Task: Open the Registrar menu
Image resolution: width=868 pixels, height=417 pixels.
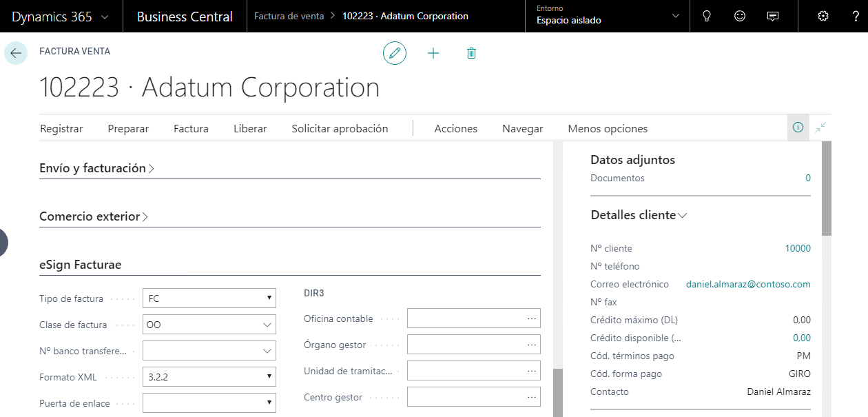Action: [x=61, y=129]
